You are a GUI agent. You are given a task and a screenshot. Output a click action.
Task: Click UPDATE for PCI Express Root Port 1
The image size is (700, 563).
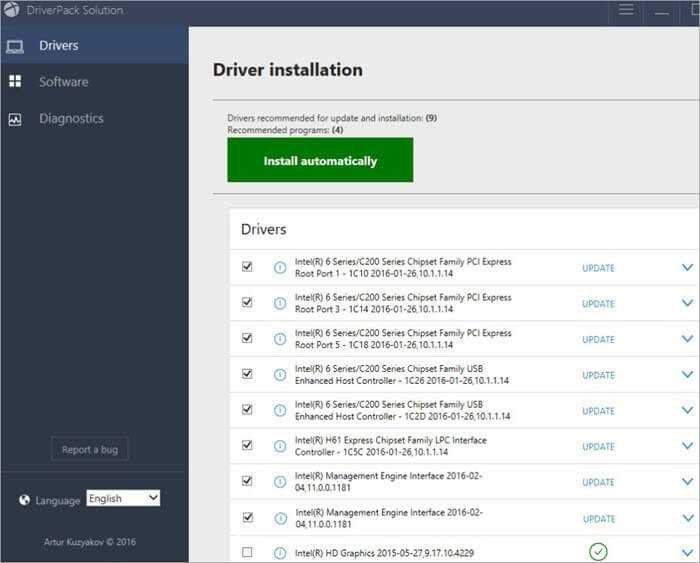(598, 268)
